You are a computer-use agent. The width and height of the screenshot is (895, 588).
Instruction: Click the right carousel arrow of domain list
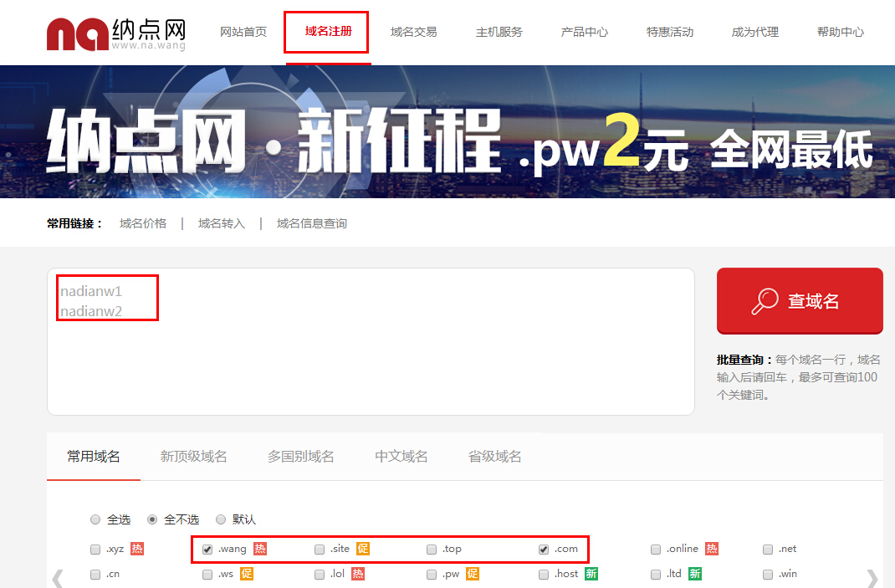coord(872,578)
